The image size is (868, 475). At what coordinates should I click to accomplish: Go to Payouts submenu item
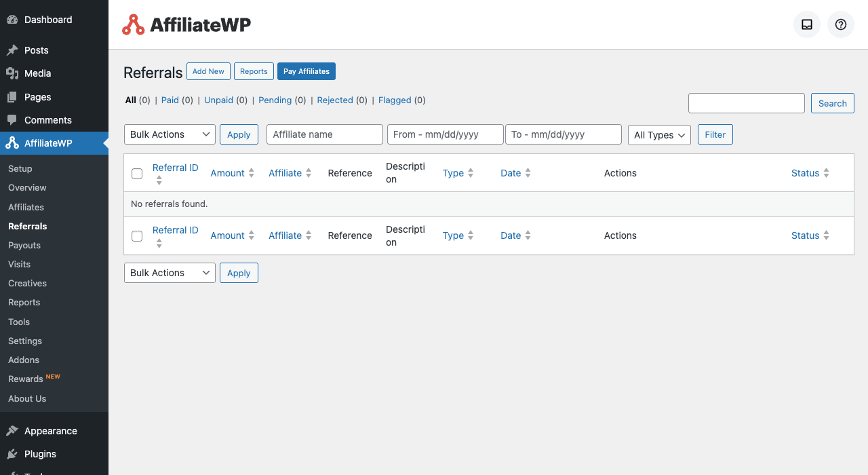click(x=24, y=245)
